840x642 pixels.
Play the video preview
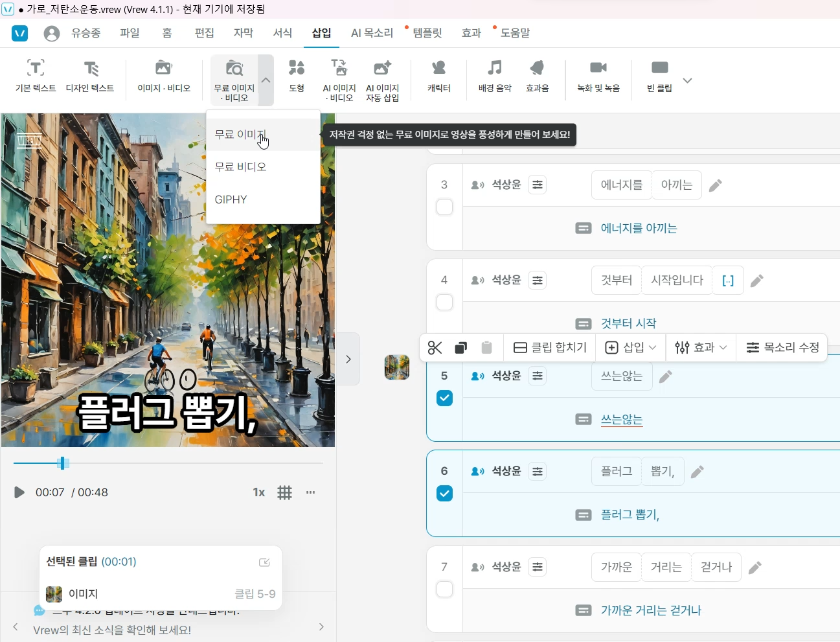tap(19, 493)
